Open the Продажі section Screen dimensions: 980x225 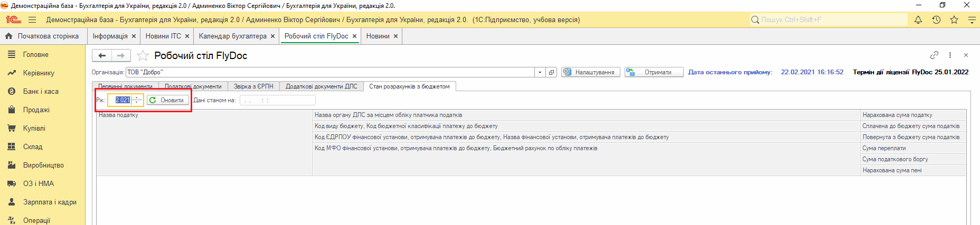pyautogui.click(x=43, y=110)
